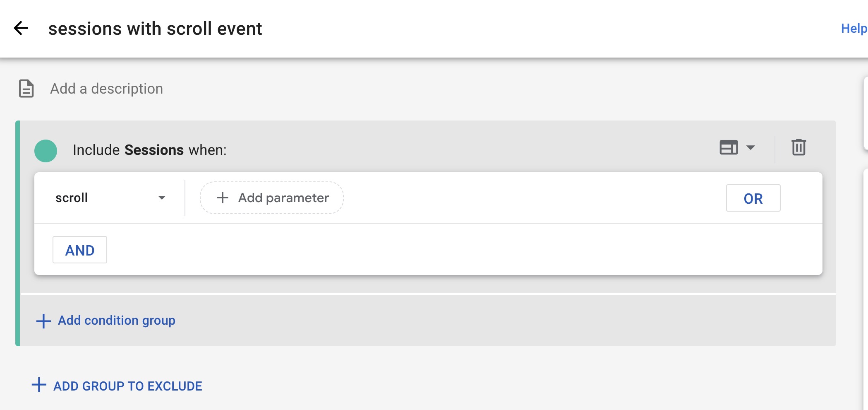
Task: Open the Help link
Action: [854, 28]
